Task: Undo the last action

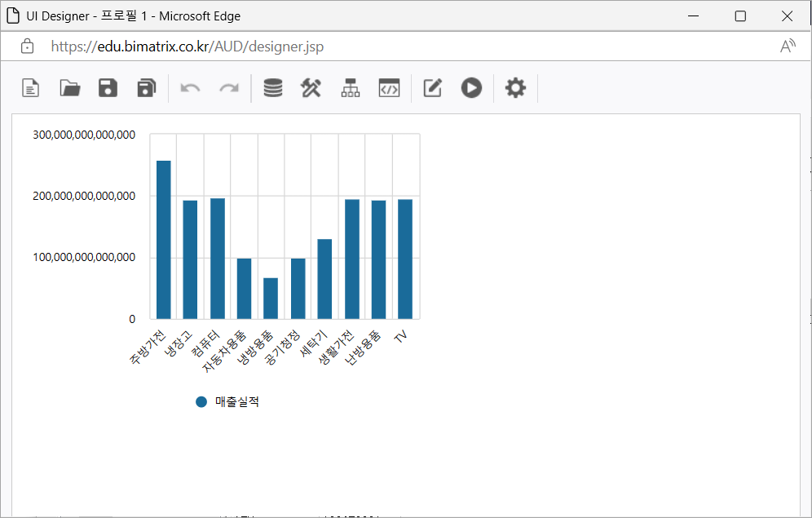Action: click(190, 88)
